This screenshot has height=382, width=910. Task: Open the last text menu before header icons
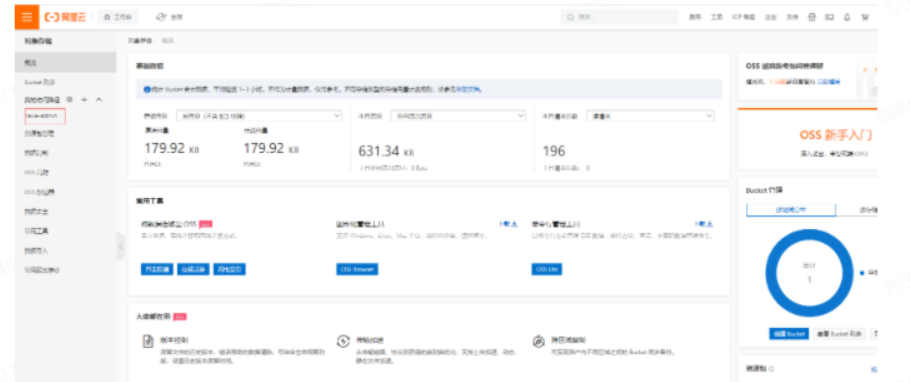(x=792, y=17)
